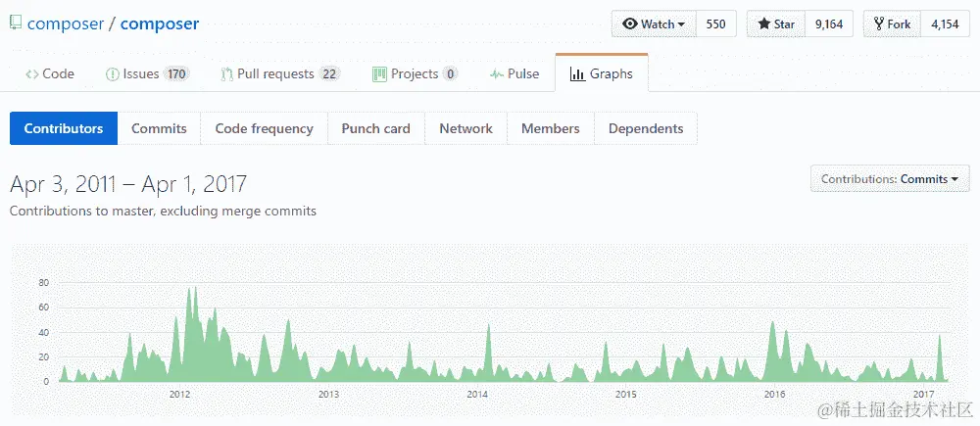Image resolution: width=980 pixels, height=426 pixels.
Task: Click the 80 value on the y-axis
Action: pos(44,283)
